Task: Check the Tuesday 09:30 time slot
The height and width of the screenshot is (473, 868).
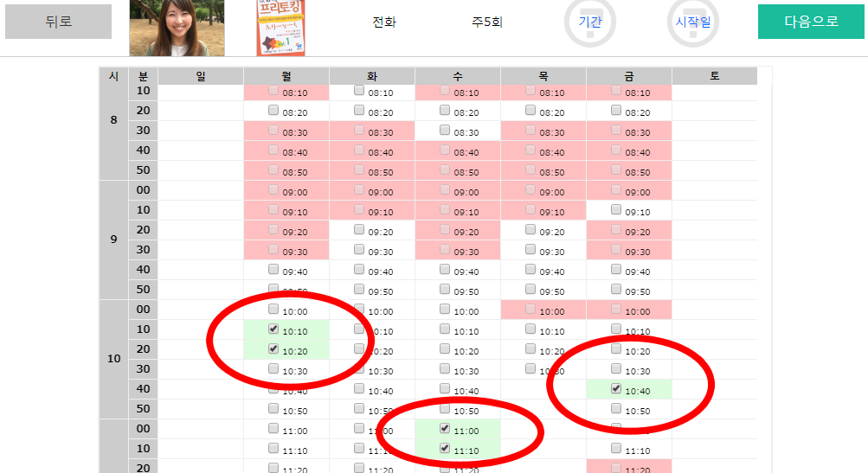Action: coord(359,250)
